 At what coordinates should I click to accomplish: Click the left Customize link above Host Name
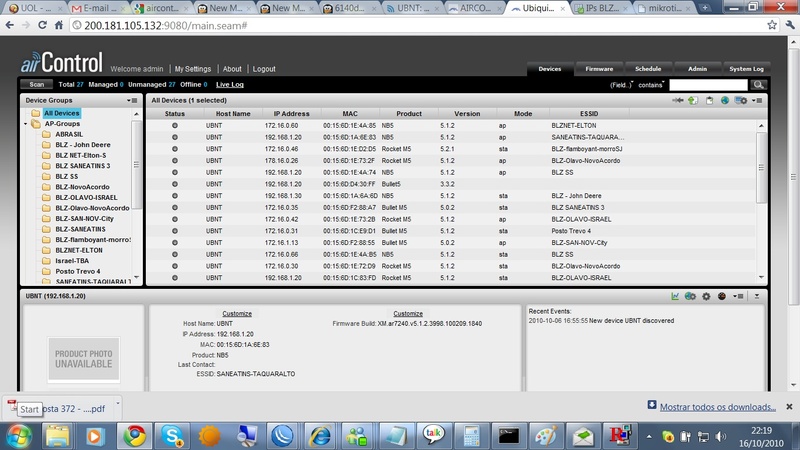[x=237, y=314]
